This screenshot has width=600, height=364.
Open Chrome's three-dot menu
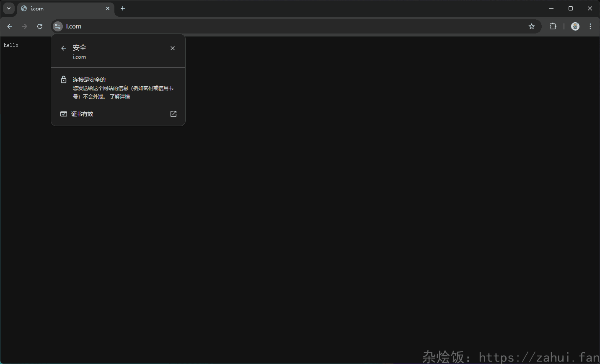[x=590, y=26]
